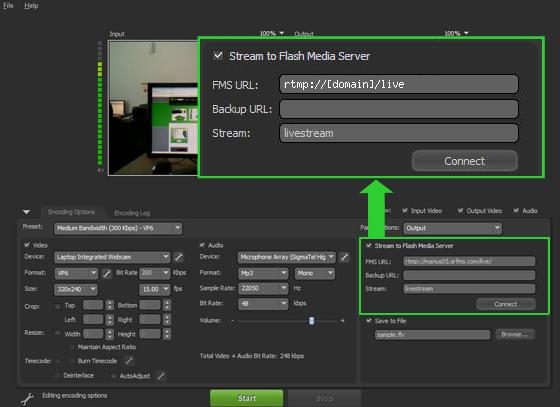The image size is (560, 407).
Task: Open AutoAdjust settings wrench
Action: click(x=161, y=376)
